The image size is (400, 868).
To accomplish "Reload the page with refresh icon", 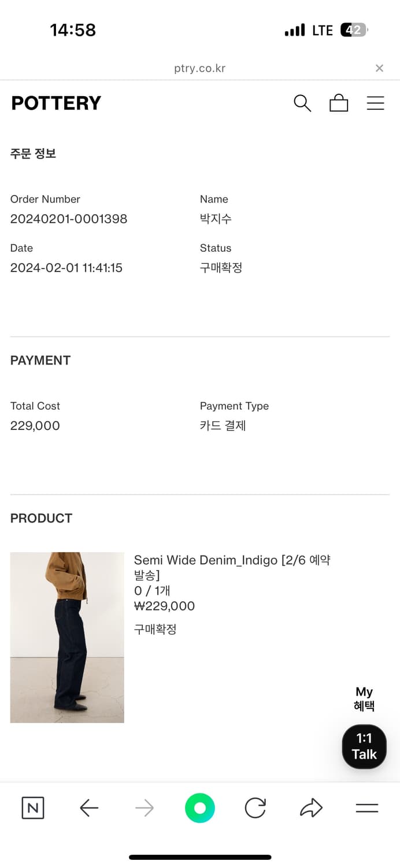I will click(x=255, y=808).
